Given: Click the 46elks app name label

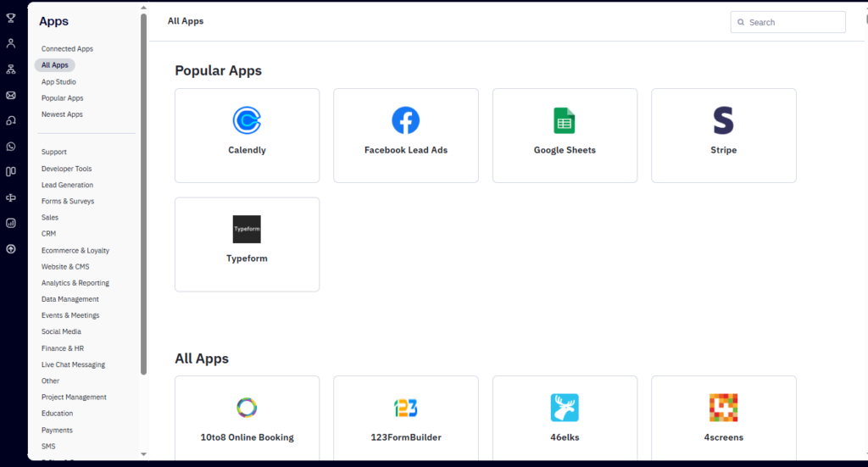Looking at the screenshot, I should [x=565, y=437].
